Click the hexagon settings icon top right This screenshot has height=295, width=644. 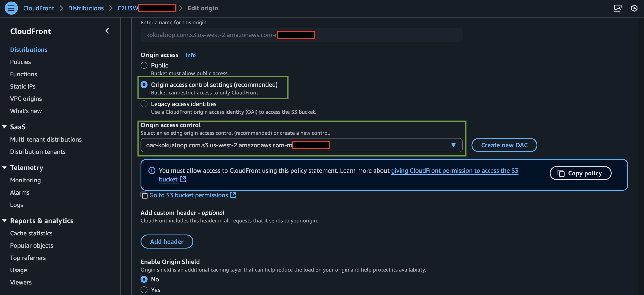pos(634,8)
